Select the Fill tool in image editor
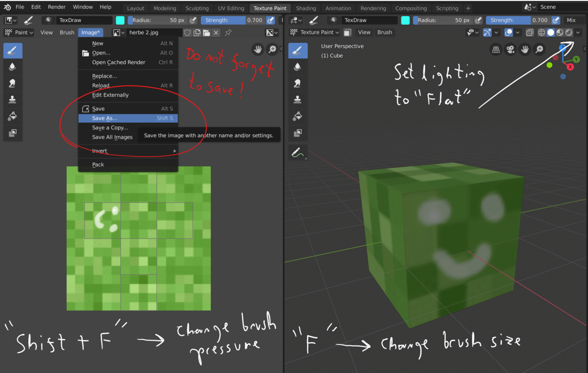588x373 pixels. coord(12,117)
